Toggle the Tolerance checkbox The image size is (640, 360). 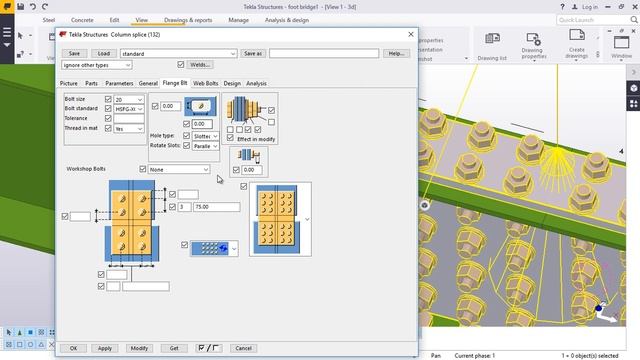point(108,118)
